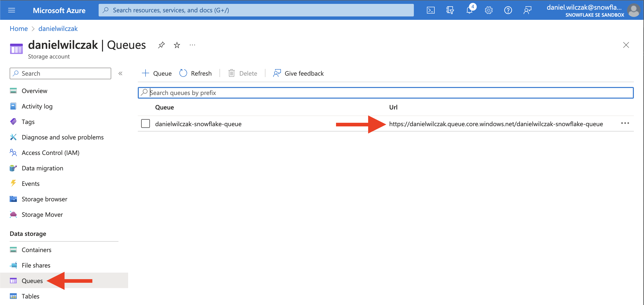Viewport: 644px width, 305px height.
Task: Focus the global Azure search bar
Action: (x=256, y=10)
